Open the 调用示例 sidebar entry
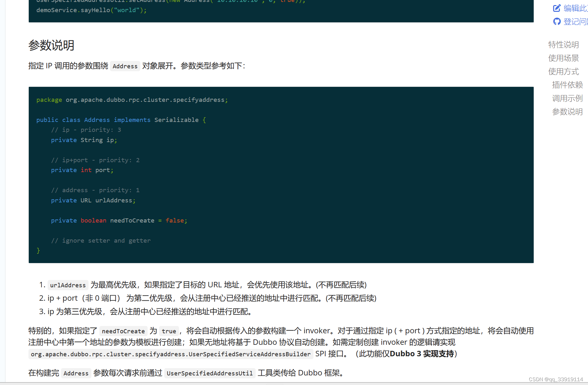The height and width of the screenshot is (385, 588). (567, 98)
